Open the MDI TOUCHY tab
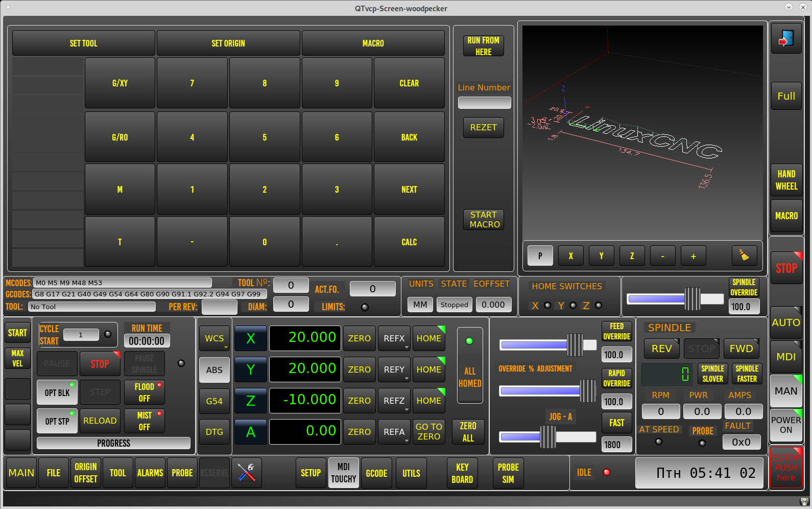This screenshot has height=509, width=812. (x=343, y=473)
